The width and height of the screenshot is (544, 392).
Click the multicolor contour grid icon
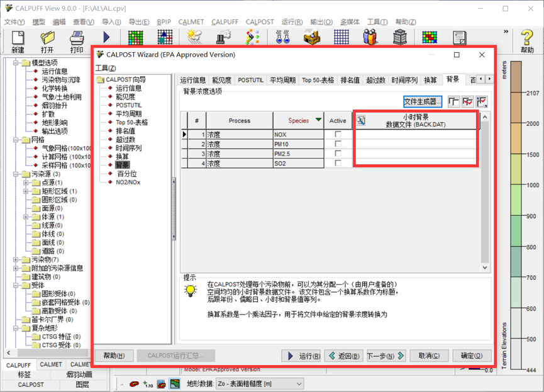pos(430,37)
